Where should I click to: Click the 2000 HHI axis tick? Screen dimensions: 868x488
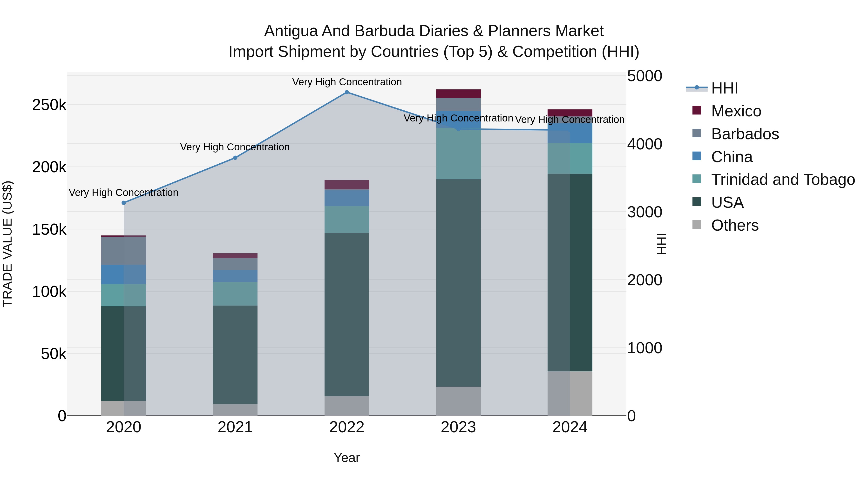[x=644, y=280]
